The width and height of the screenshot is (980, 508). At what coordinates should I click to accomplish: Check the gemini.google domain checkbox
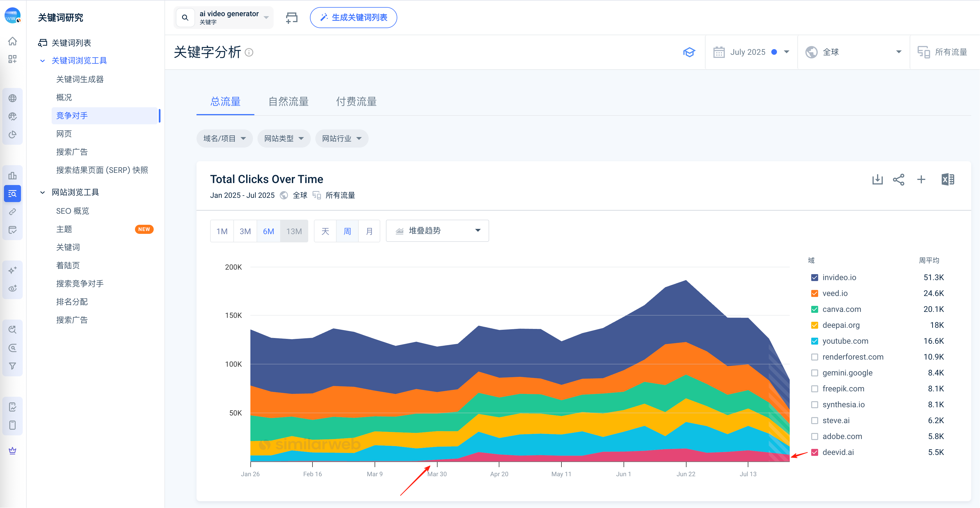tap(814, 373)
